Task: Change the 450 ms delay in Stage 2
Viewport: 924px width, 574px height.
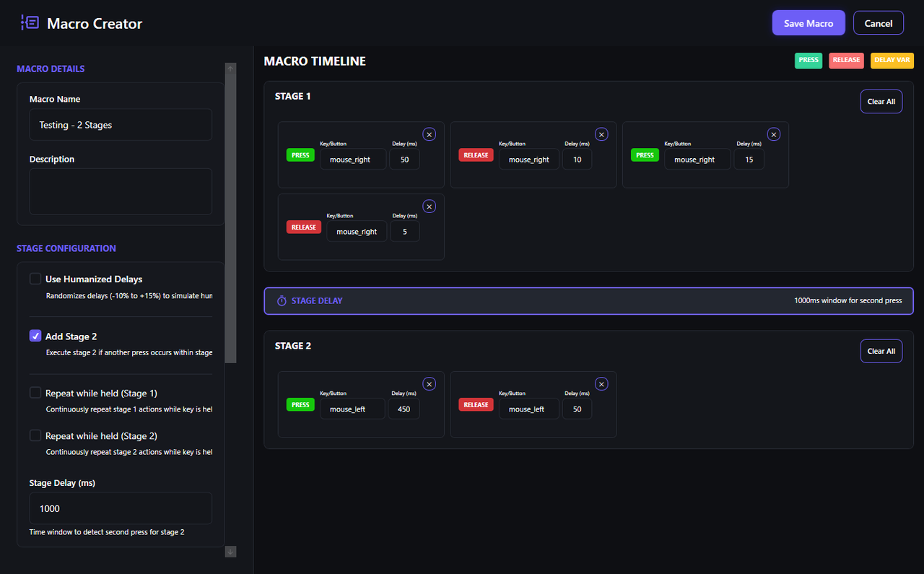Action: click(x=404, y=409)
